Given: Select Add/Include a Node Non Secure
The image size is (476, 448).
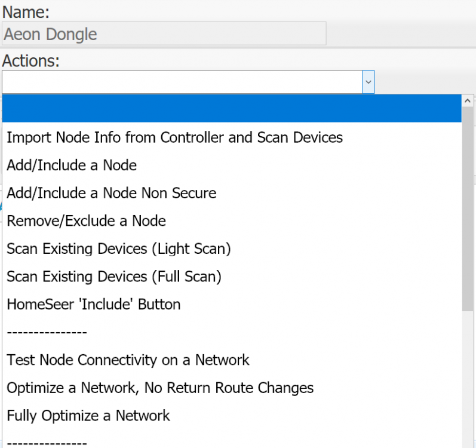Looking at the screenshot, I should (111, 193).
